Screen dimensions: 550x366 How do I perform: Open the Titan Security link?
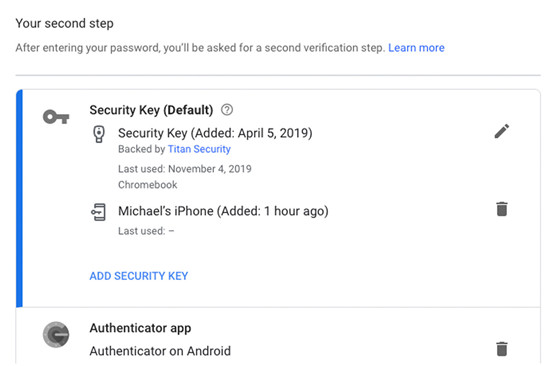[x=199, y=149]
